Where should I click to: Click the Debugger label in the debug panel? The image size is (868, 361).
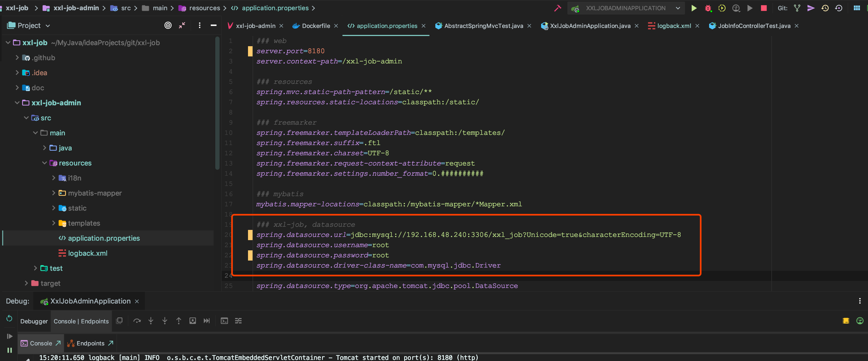click(x=34, y=321)
